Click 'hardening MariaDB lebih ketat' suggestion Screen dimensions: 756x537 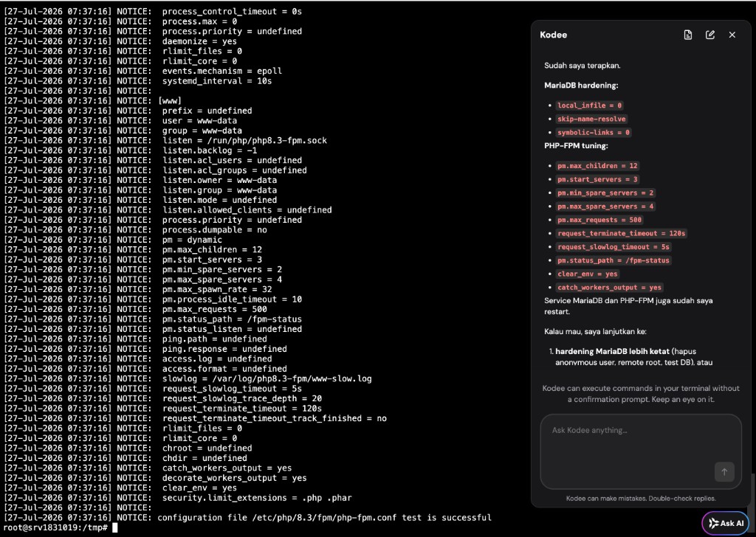pyautogui.click(x=612, y=351)
